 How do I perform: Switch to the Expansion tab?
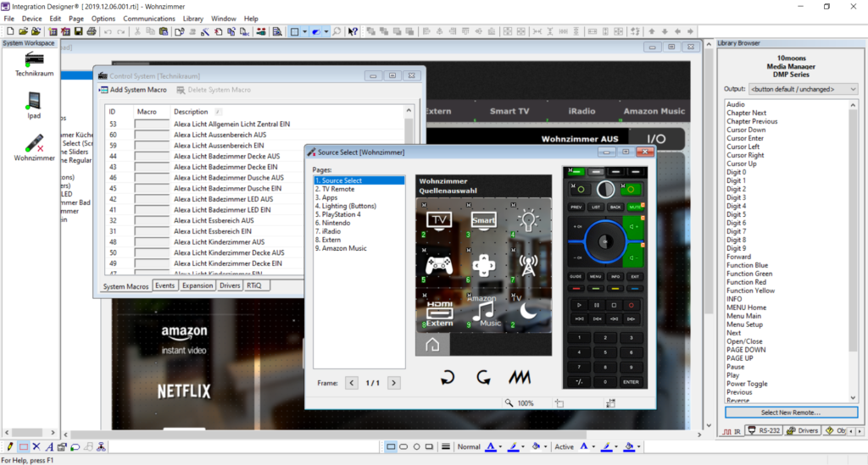(198, 285)
